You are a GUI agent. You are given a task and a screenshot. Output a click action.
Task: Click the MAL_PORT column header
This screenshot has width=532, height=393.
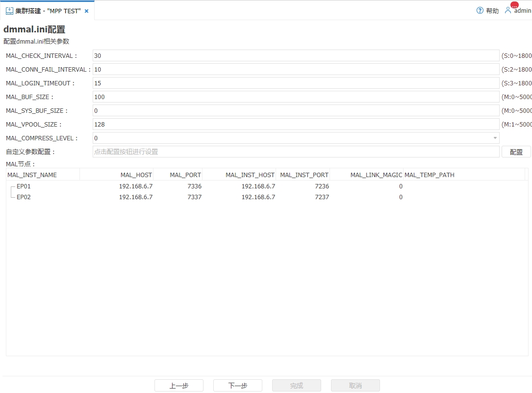pos(185,175)
